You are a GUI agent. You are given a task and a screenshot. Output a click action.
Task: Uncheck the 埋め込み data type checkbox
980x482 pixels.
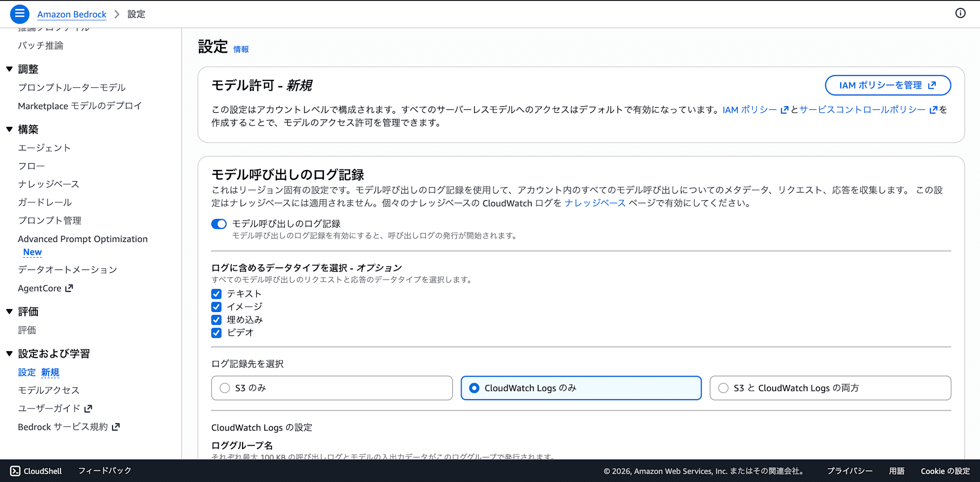(216, 320)
